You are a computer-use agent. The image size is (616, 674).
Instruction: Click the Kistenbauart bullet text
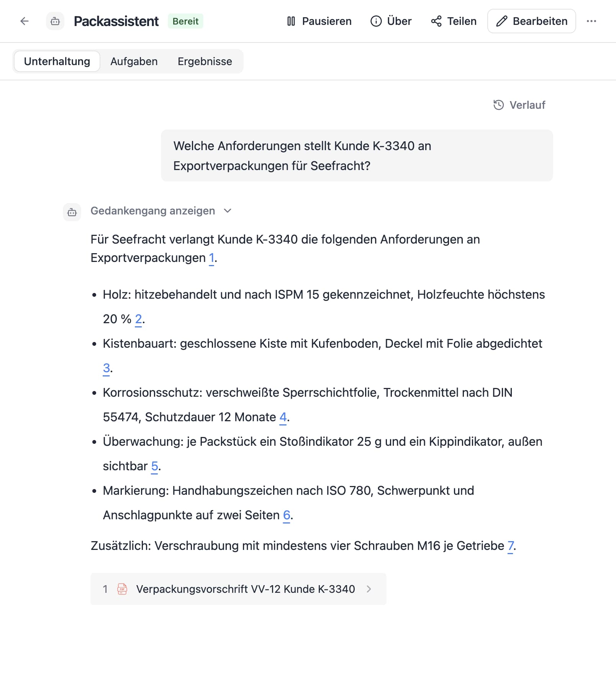(323, 356)
